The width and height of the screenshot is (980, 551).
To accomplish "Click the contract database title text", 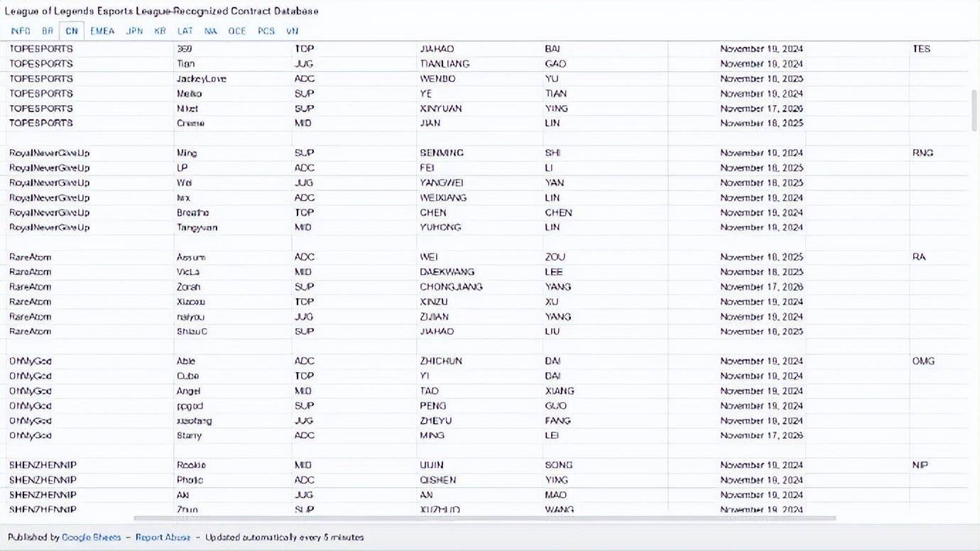I will pyautogui.click(x=162, y=11).
